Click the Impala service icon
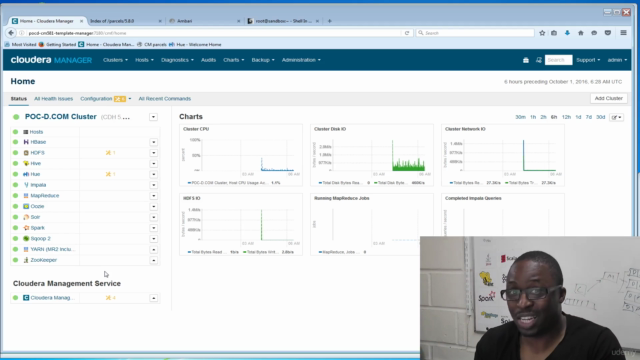Viewport: 640px width, 360px height. [x=26, y=185]
